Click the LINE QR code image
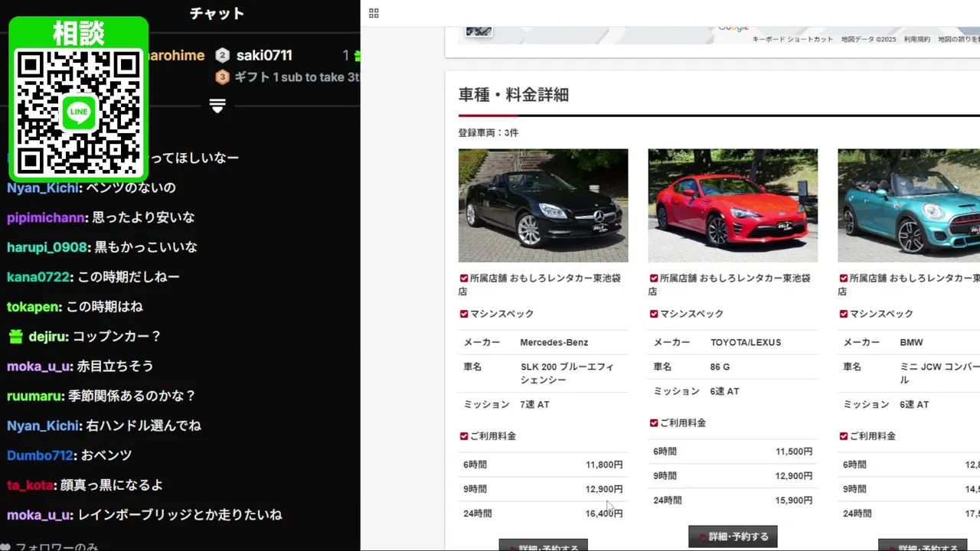The width and height of the screenshot is (980, 551). [79, 112]
